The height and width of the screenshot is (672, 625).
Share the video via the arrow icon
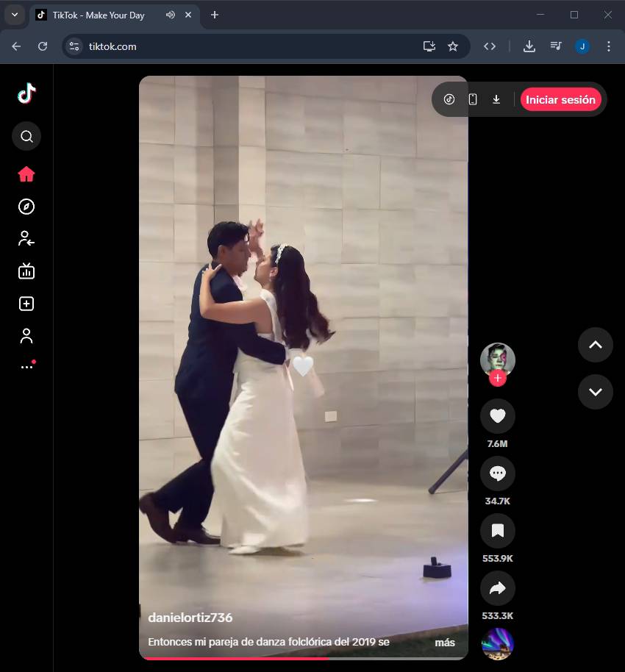click(x=497, y=588)
